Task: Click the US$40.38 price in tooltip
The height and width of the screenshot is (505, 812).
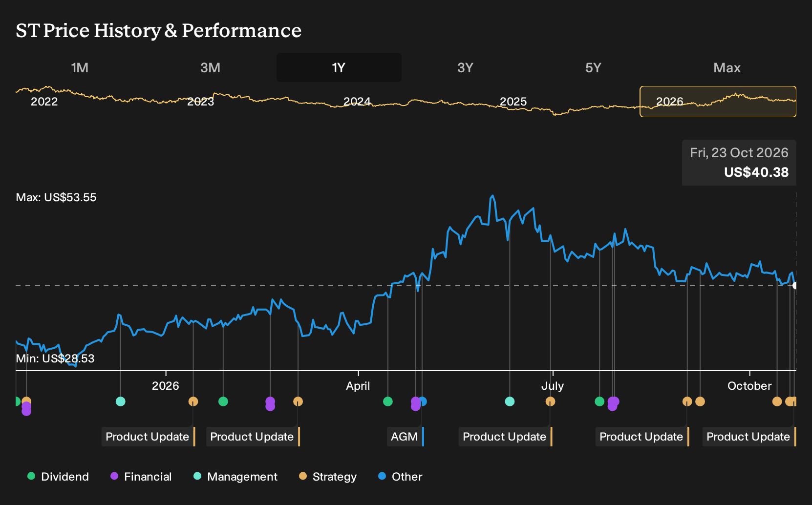Action: (756, 172)
